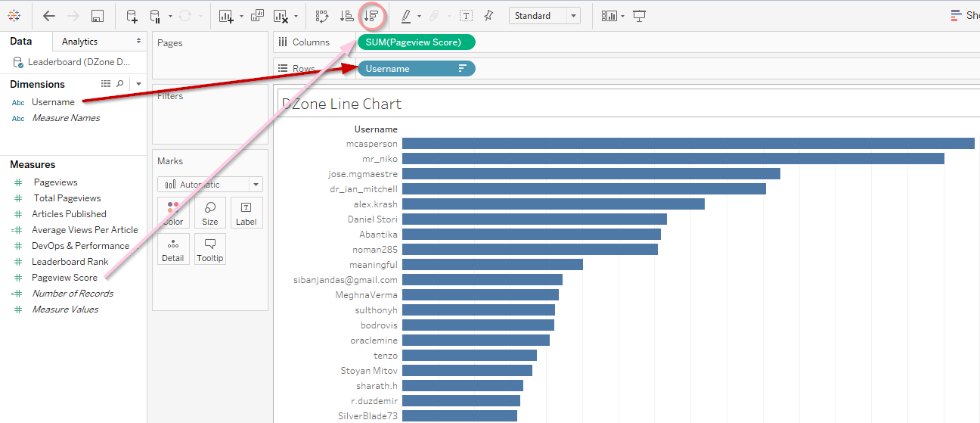Select the Username dimension
980x423 pixels.
pos(53,102)
